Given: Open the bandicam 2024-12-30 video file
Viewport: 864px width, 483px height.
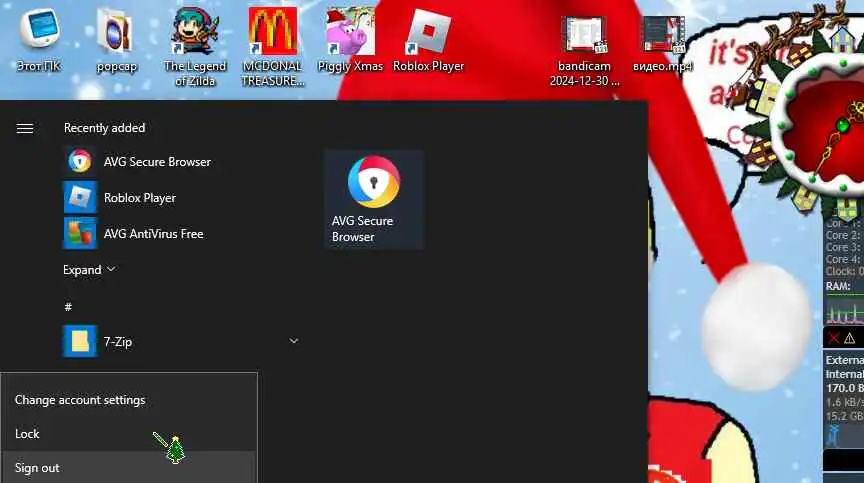Looking at the screenshot, I should pos(584,51).
